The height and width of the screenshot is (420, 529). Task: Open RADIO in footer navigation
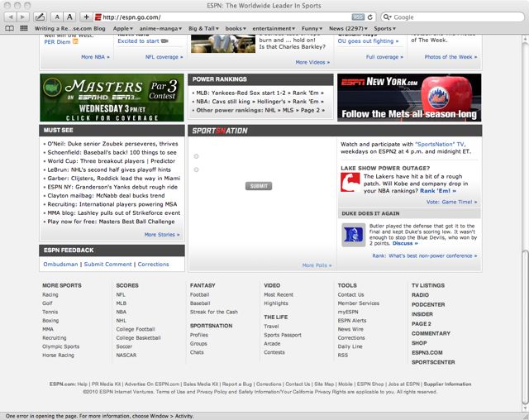[420, 295]
